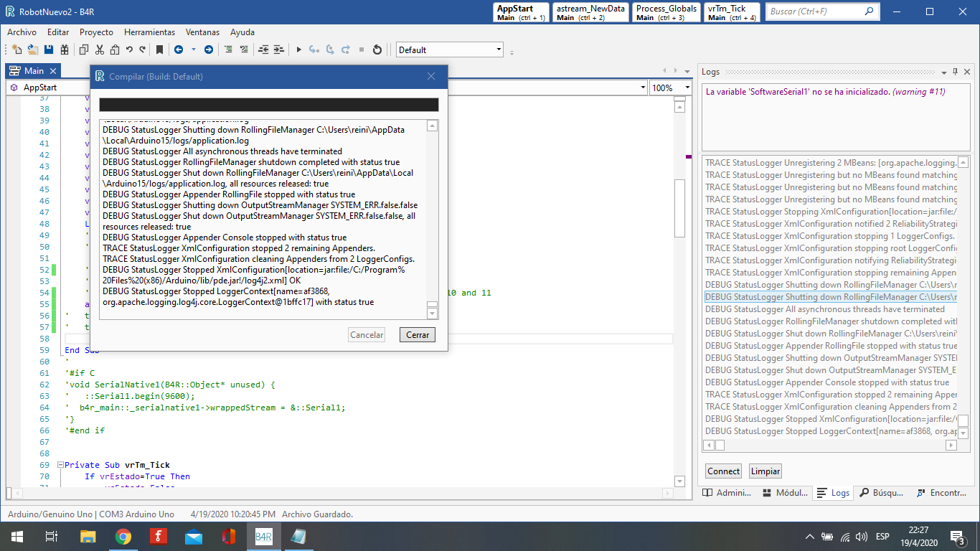Click the Paste clipboard icon
This screenshot has height=551, width=980.
click(115, 50)
